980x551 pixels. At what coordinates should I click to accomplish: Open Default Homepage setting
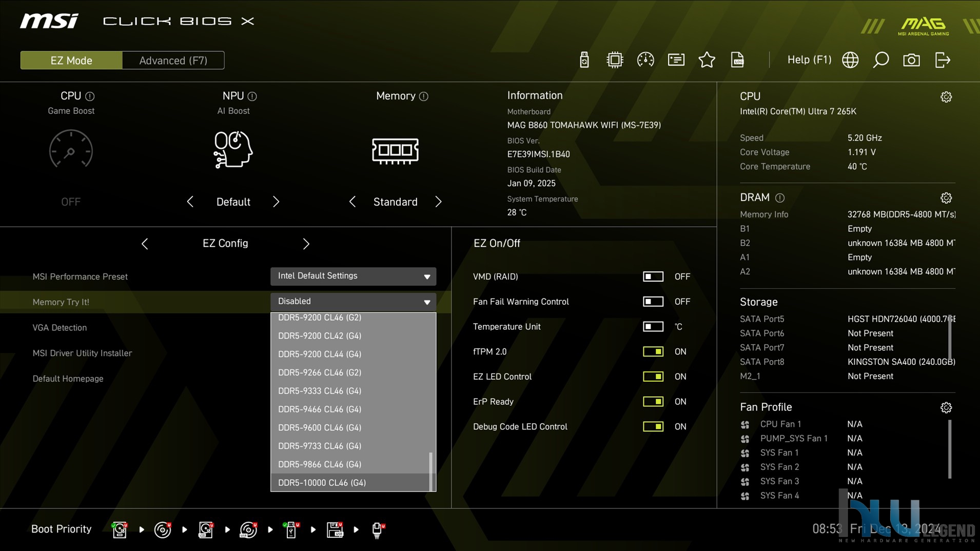[68, 379]
